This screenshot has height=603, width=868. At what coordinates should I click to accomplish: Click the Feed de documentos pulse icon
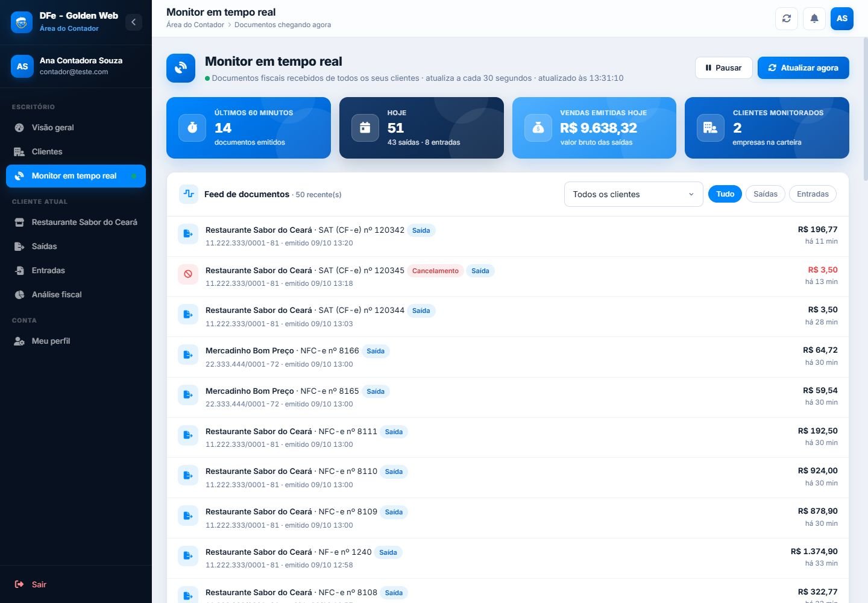click(x=189, y=194)
